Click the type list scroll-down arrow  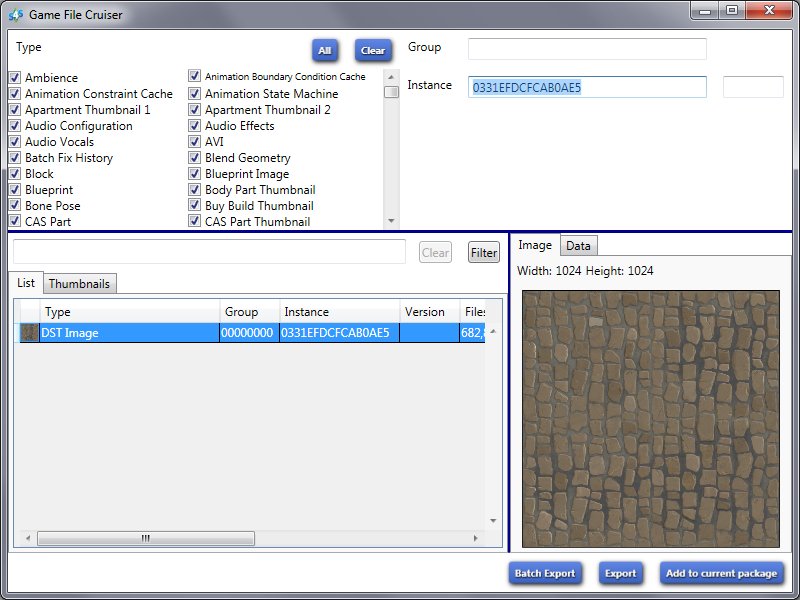(391, 221)
